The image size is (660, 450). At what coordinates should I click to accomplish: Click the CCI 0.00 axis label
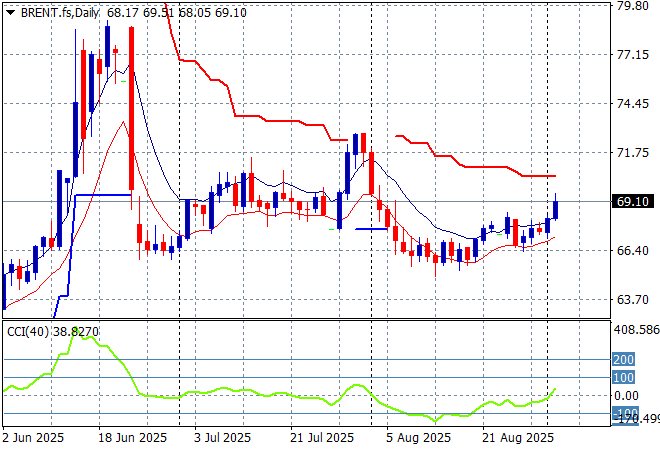coord(626,396)
